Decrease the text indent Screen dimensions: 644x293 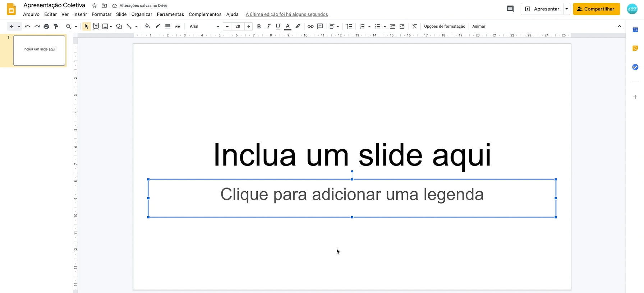point(392,26)
